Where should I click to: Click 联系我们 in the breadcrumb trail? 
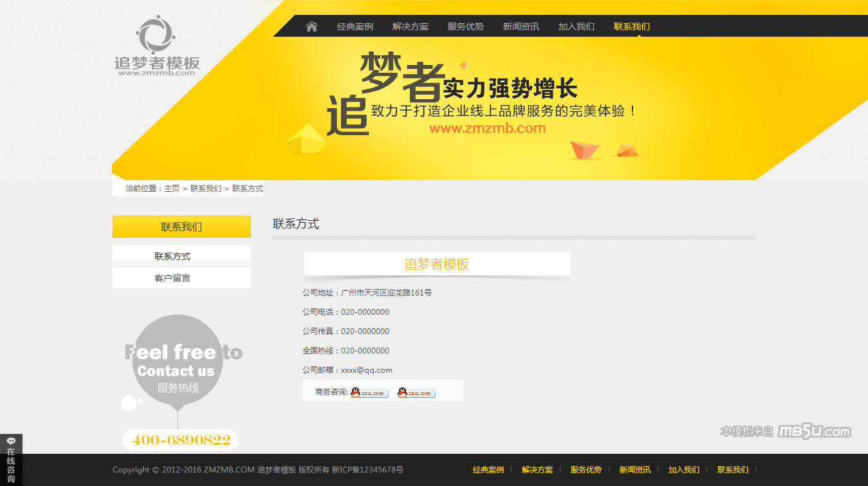206,189
